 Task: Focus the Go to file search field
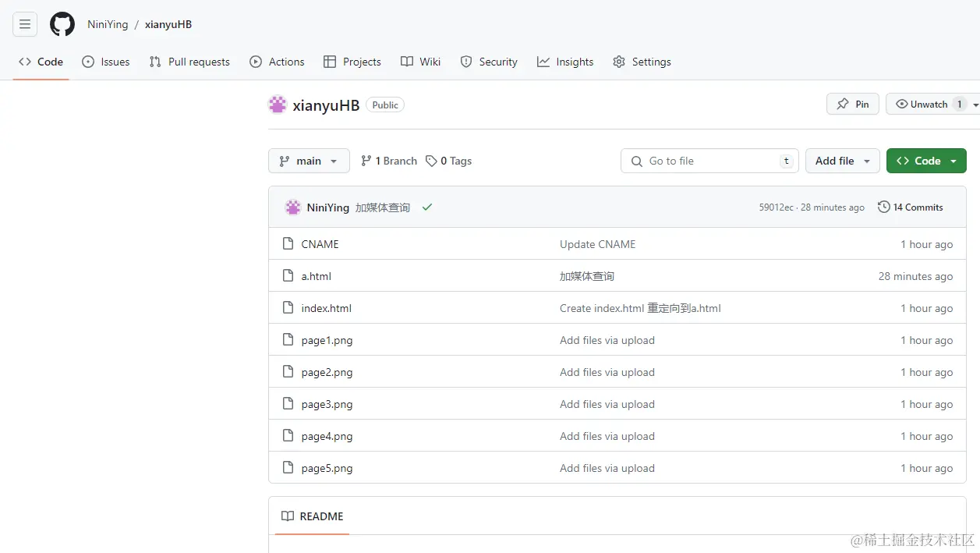pyautogui.click(x=710, y=161)
